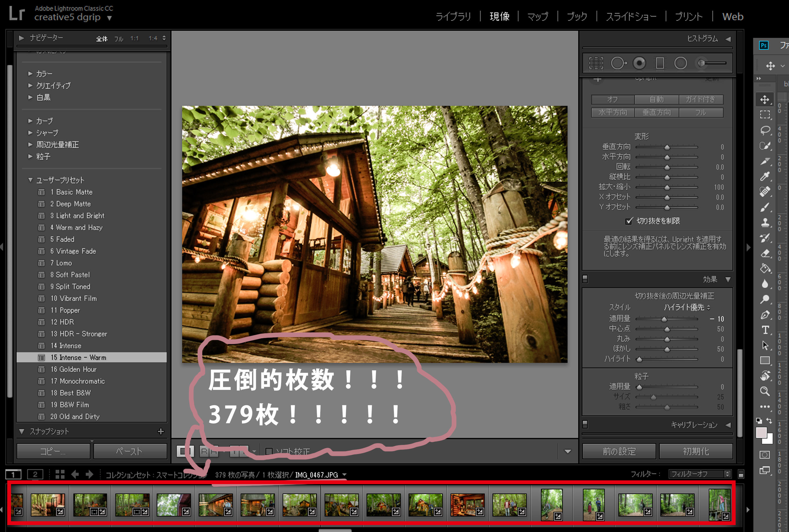Select the Graduated Filter tool

pyautogui.click(x=660, y=64)
